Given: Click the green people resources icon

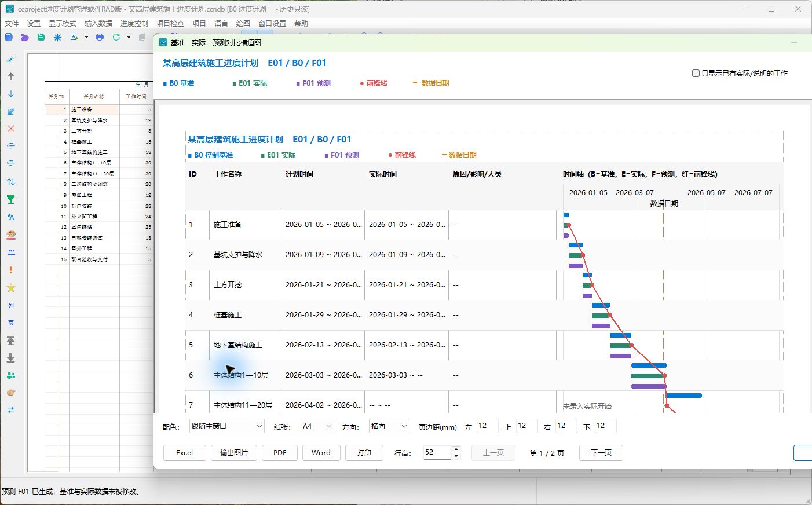Looking at the screenshot, I should click(x=11, y=375).
